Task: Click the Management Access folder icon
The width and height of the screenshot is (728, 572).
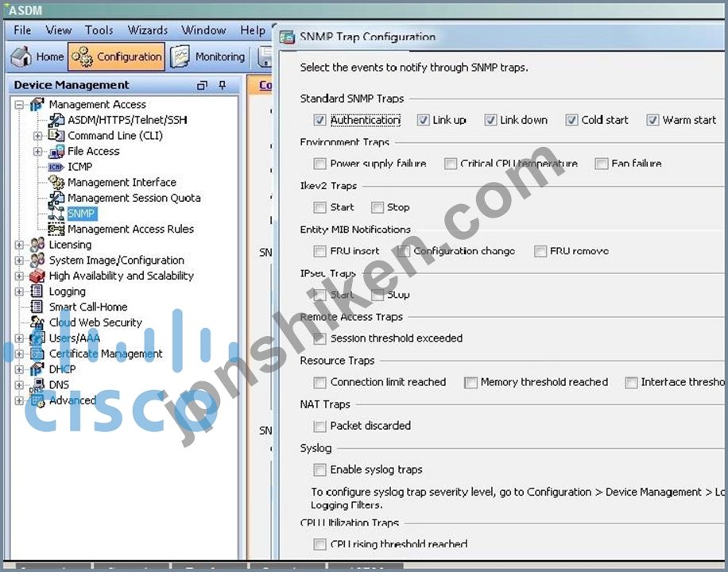Action: click(x=37, y=104)
